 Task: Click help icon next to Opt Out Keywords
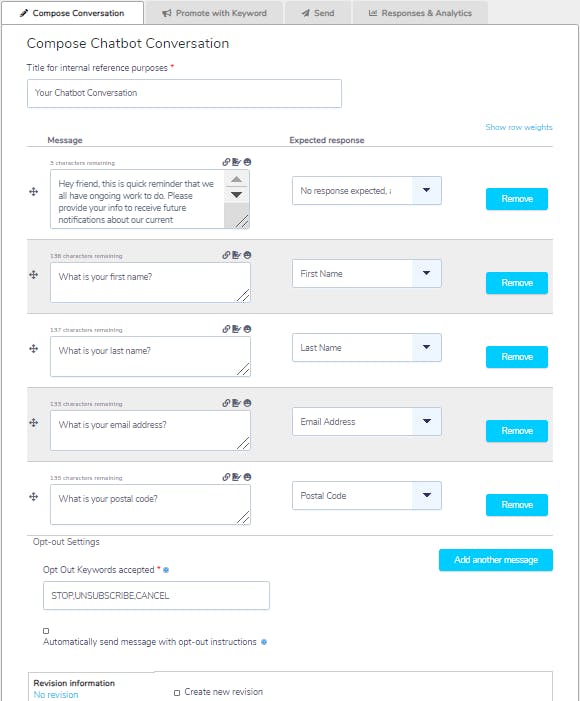pyautogui.click(x=166, y=570)
